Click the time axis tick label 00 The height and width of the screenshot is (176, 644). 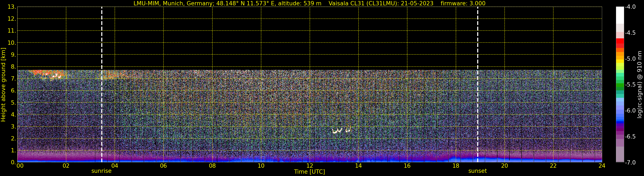[20, 166]
